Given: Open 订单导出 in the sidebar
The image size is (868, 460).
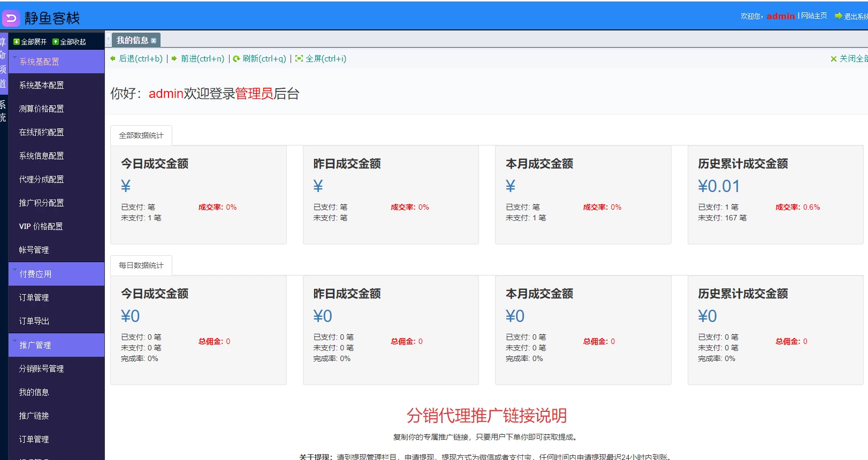Looking at the screenshot, I should (34, 321).
